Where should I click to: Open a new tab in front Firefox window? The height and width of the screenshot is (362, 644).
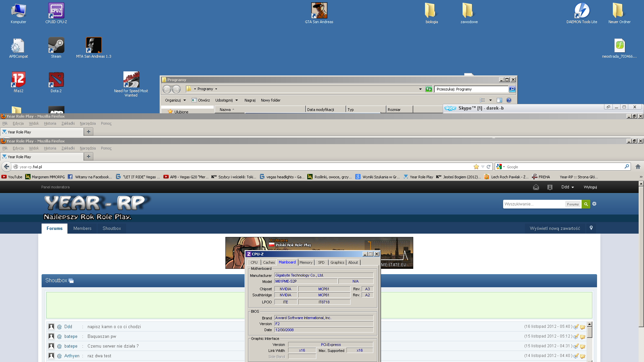(89, 157)
